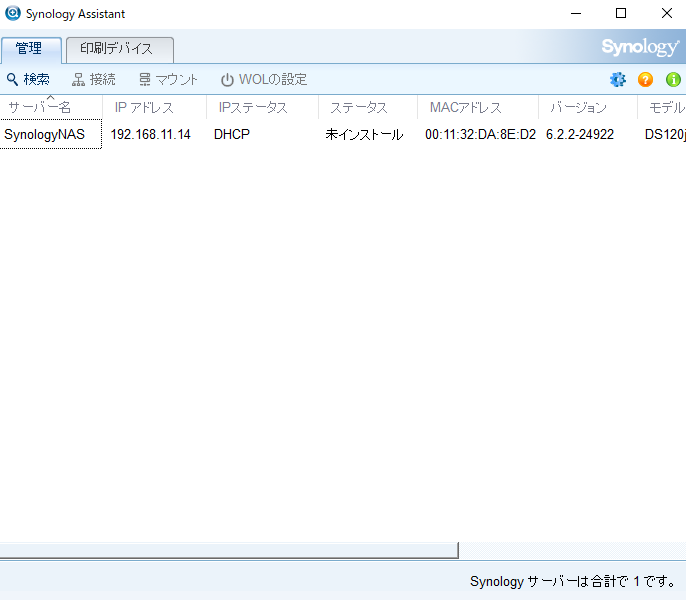686x600 pixels.
Task: Sort by the バージョン column header
Action: click(x=587, y=107)
